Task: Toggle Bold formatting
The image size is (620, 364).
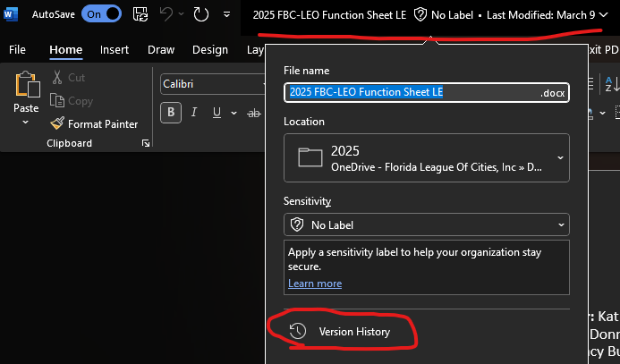Action: point(170,112)
